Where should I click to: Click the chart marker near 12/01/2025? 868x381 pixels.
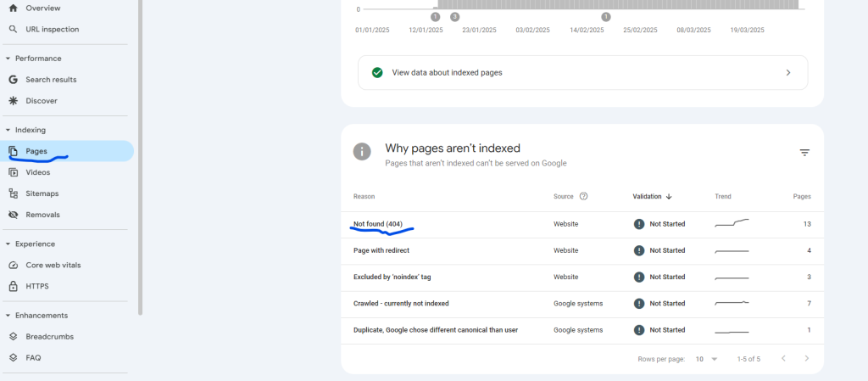pyautogui.click(x=435, y=17)
